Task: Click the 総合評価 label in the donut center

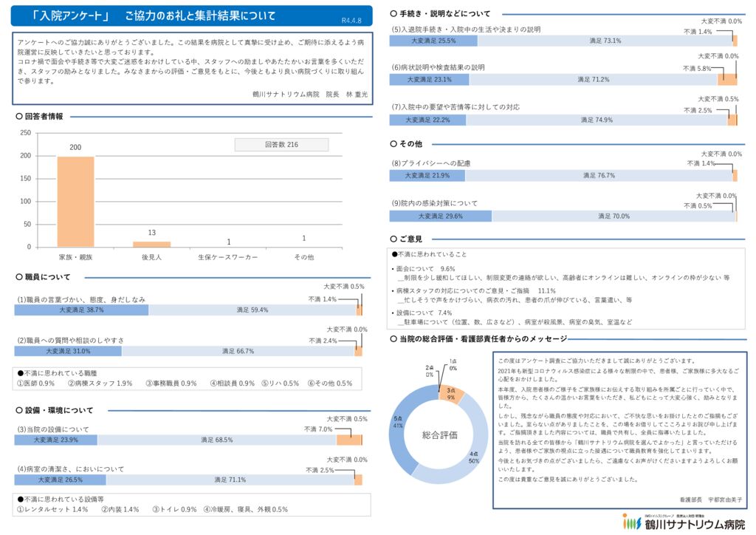Action: point(440,435)
